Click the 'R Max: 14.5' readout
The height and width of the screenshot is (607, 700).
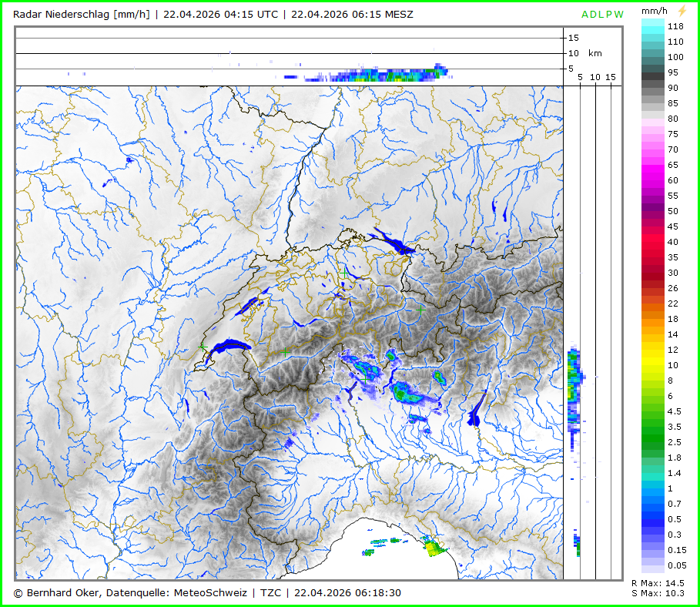pos(657,583)
